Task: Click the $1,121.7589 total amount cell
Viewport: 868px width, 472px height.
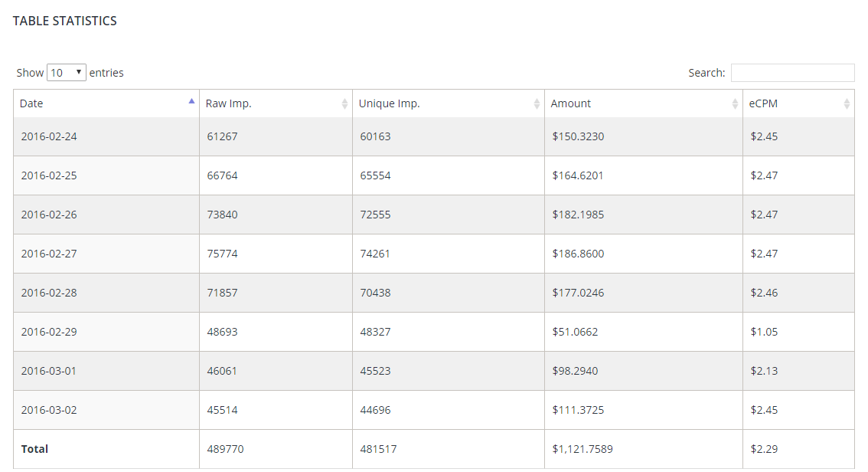Action: [582, 449]
